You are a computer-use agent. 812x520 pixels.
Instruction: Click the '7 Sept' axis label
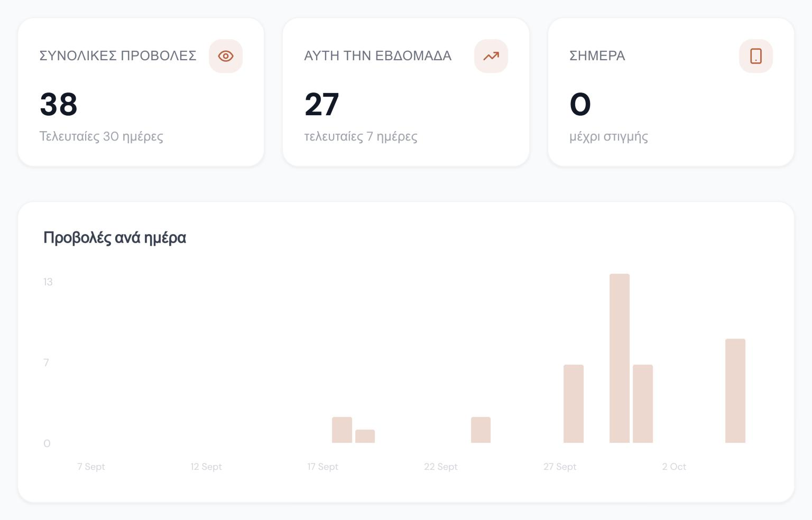click(91, 467)
